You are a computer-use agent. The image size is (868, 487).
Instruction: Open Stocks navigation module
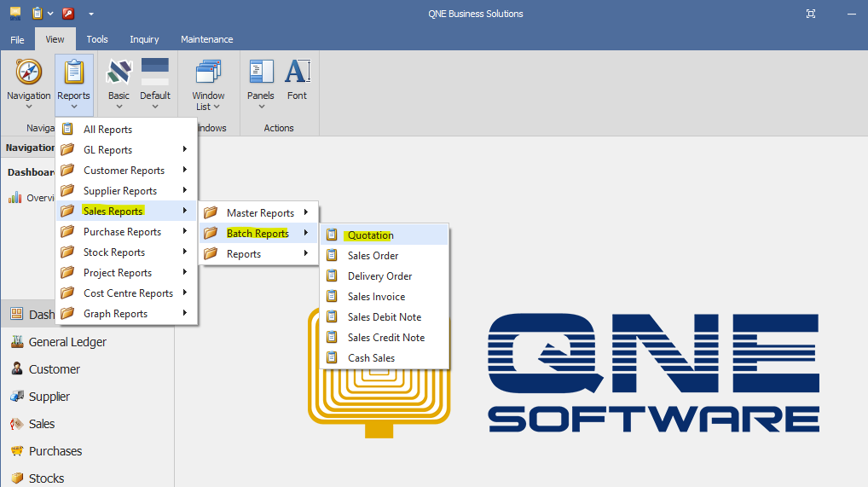point(87,478)
